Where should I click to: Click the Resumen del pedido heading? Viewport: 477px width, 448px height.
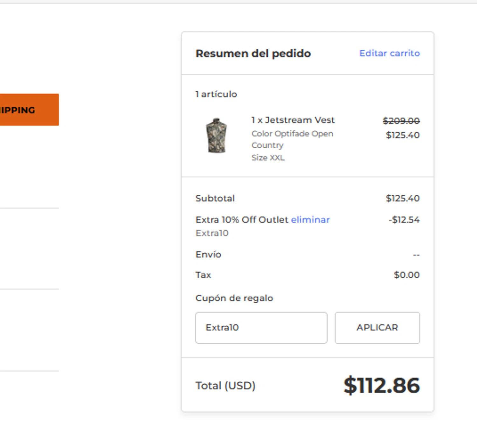[x=253, y=53]
